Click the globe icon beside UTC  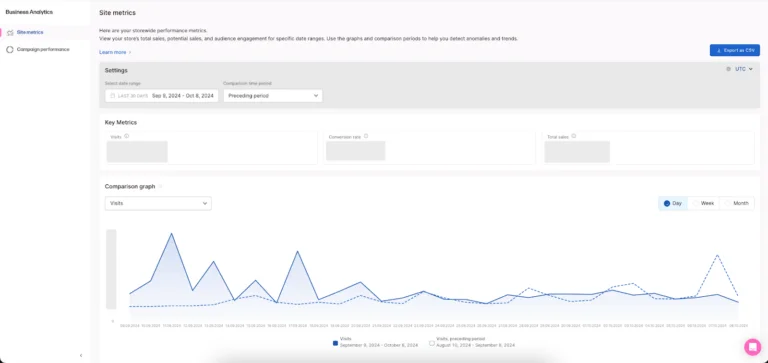pyautogui.click(x=728, y=69)
